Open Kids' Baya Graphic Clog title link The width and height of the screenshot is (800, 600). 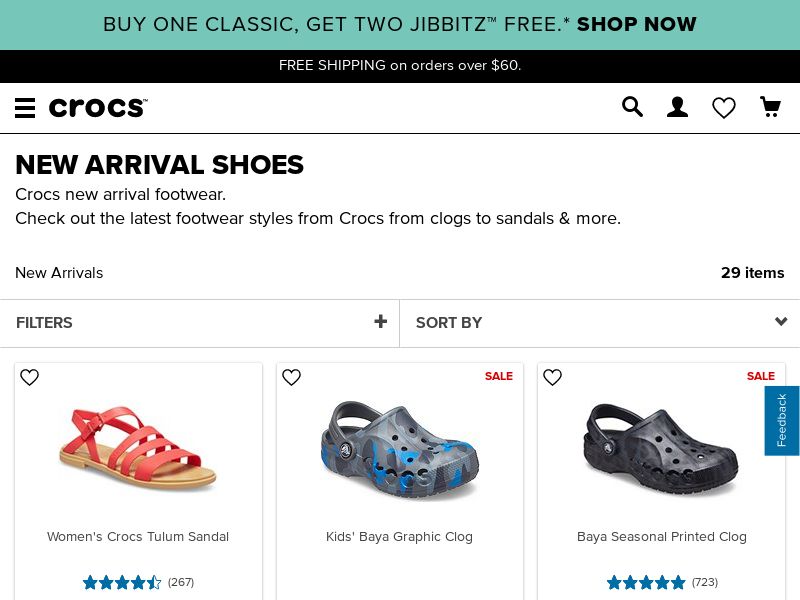[x=399, y=537]
